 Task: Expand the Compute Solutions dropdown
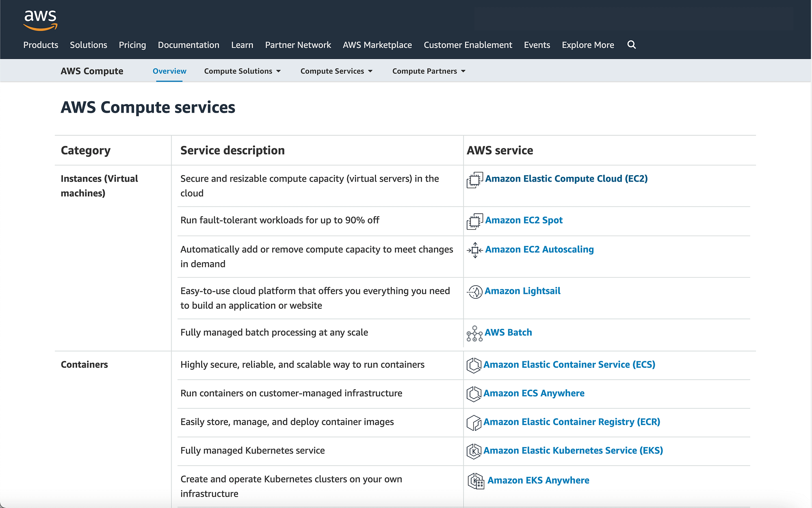point(243,71)
